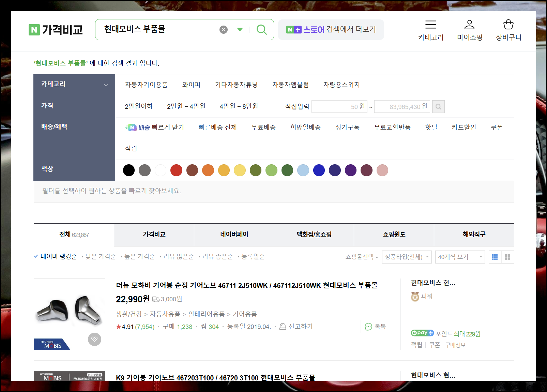Pick the orange color swatch

(x=208, y=170)
